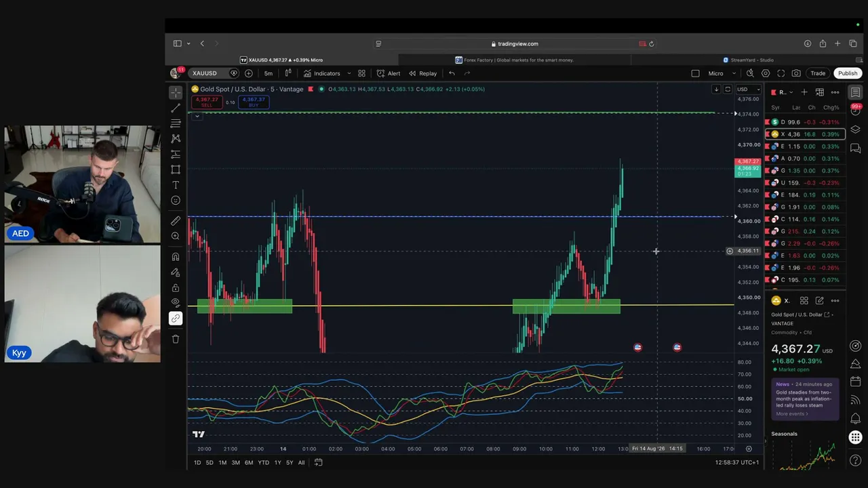Viewport: 868px width, 488px height.
Task: Toggle magnet mode in left toolbar
Action: 176,257
